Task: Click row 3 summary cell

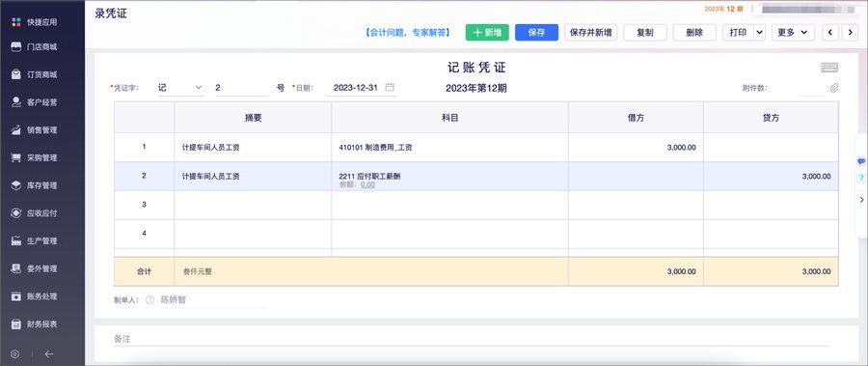Action: [x=253, y=205]
